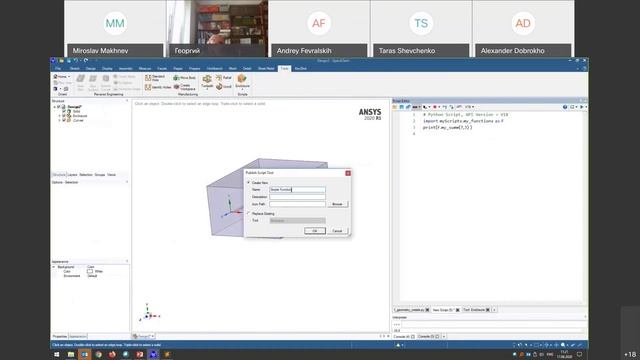Open the Turbulator tool in the ribbon
640x360 pixels.
pyautogui.click(x=207, y=82)
